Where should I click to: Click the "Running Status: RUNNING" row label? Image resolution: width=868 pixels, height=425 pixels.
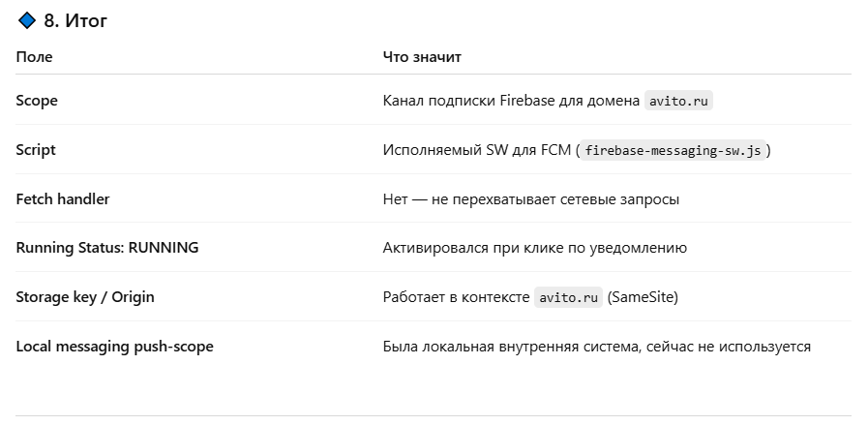(107, 248)
